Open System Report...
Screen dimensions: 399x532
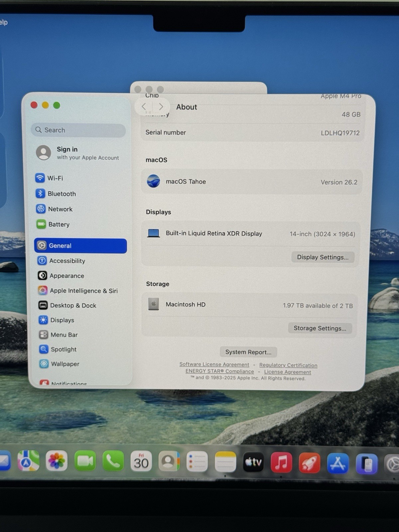click(x=248, y=352)
